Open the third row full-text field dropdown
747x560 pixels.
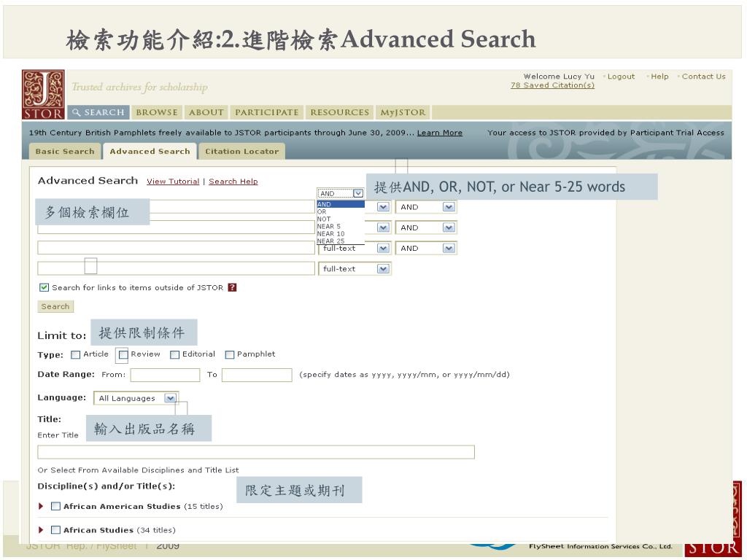355,249
